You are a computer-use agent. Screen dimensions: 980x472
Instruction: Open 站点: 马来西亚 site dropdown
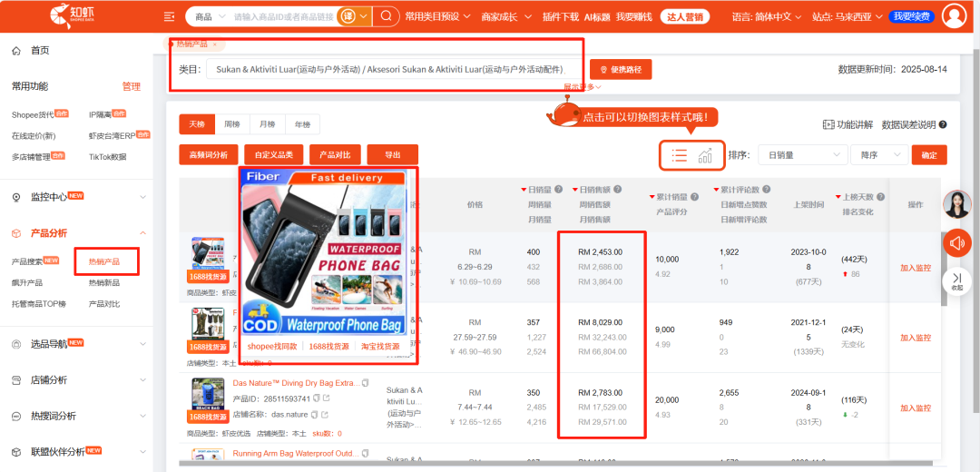(x=847, y=17)
